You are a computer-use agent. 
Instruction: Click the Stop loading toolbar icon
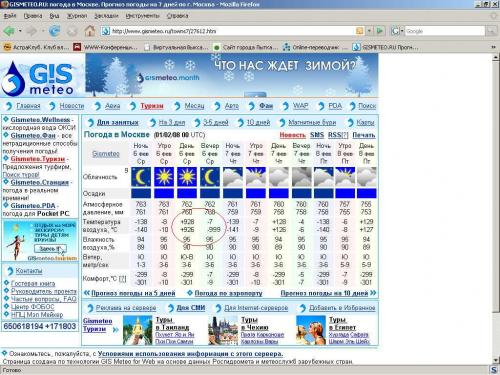pyautogui.click(x=72, y=31)
